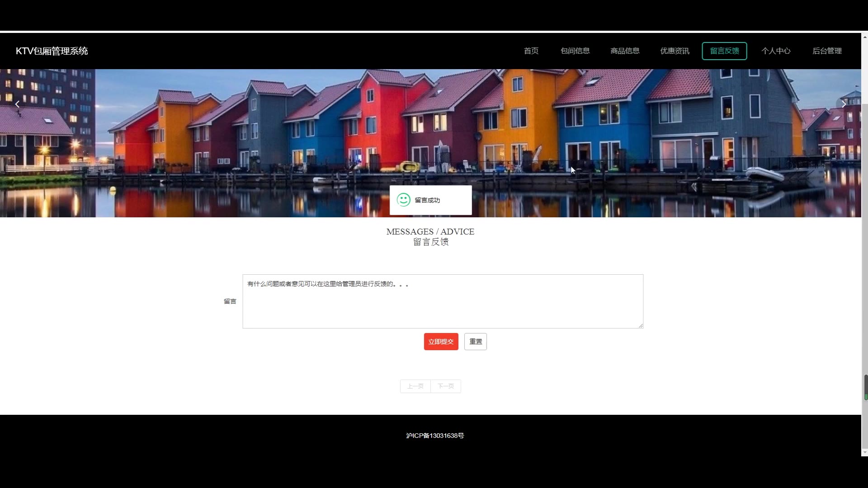The height and width of the screenshot is (488, 868).
Task: Open the 个人中心 menu item
Action: [776, 51]
